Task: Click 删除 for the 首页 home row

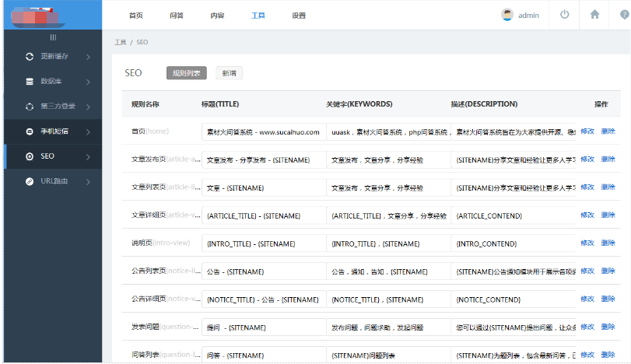Action: click(x=608, y=131)
